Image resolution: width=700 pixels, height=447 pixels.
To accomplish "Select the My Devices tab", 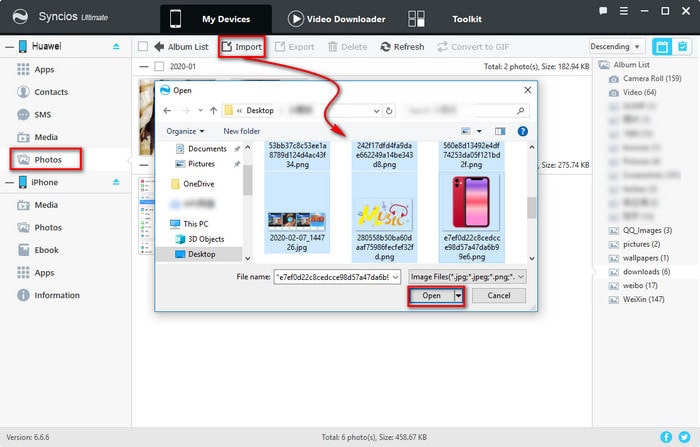I will click(x=221, y=18).
